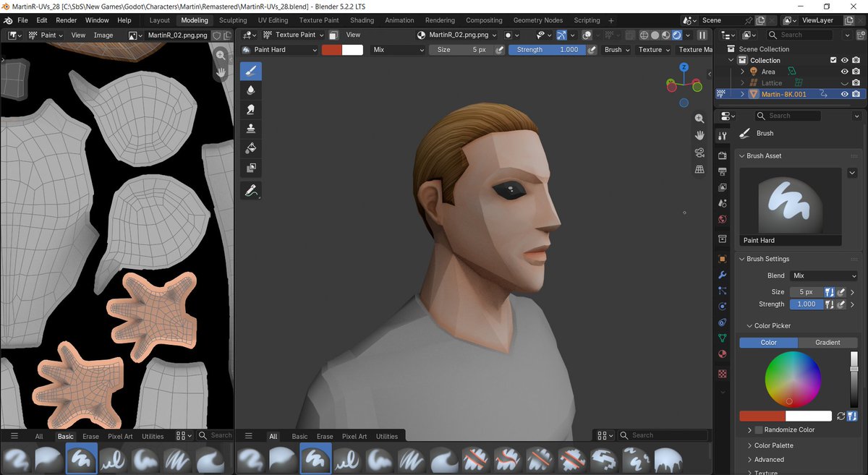Click the Texture popover in viewport header
The height and width of the screenshot is (475, 868).
point(653,50)
